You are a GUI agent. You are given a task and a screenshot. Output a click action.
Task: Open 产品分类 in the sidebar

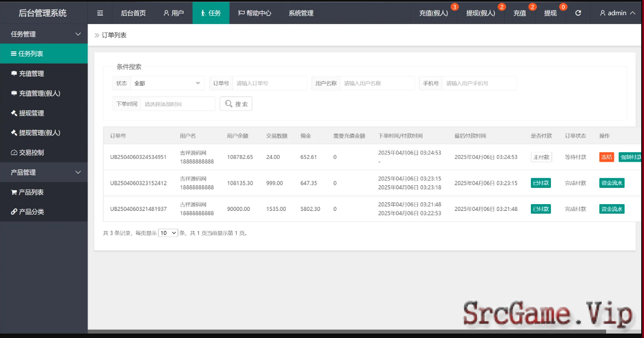(x=44, y=212)
